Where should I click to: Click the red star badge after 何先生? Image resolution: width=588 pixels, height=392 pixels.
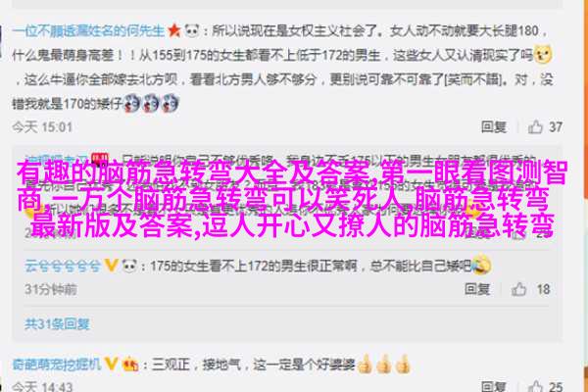point(174,30)
